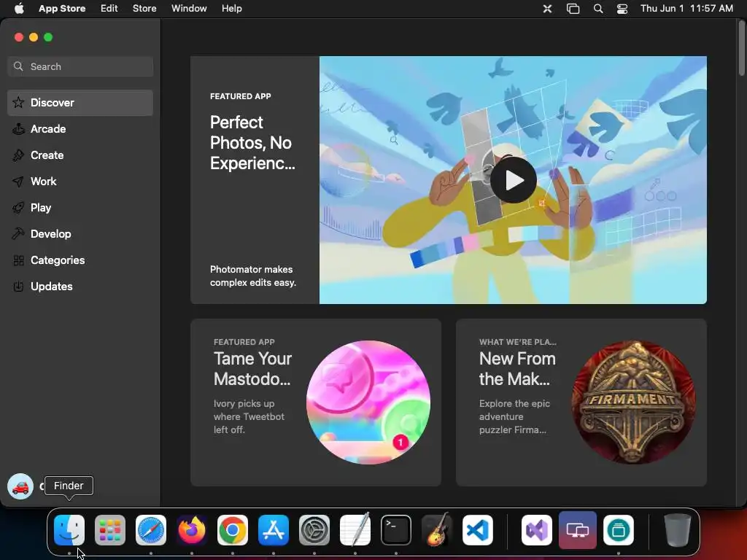747x560 pixels.
Task: Open the App Store menu
Action: point(62,9)
